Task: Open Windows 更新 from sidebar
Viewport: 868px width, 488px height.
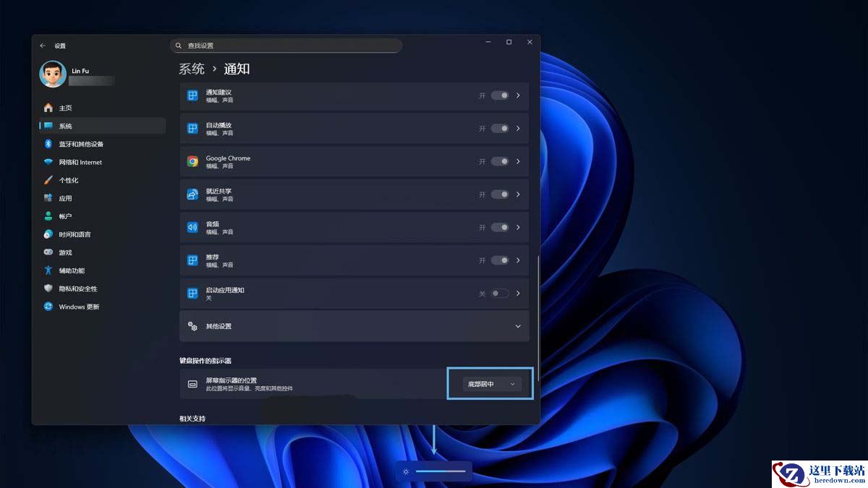Action: [79, 307]
